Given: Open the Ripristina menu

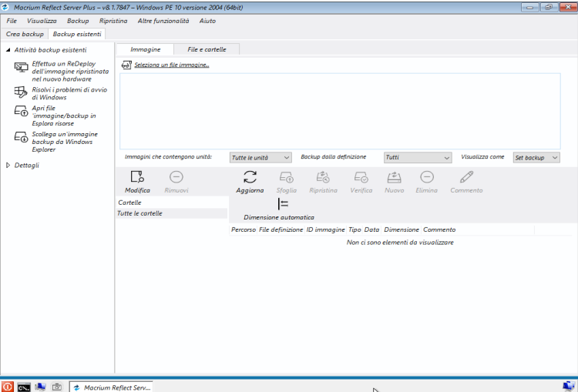Looking at the screenshot, I should [113, 21].
